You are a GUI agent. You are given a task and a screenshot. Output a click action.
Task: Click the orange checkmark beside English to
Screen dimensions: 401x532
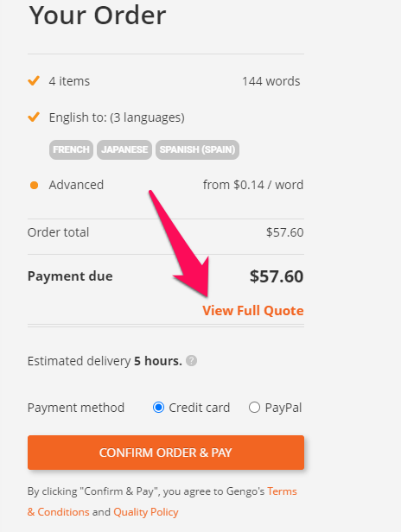click(x=34, y=117)
